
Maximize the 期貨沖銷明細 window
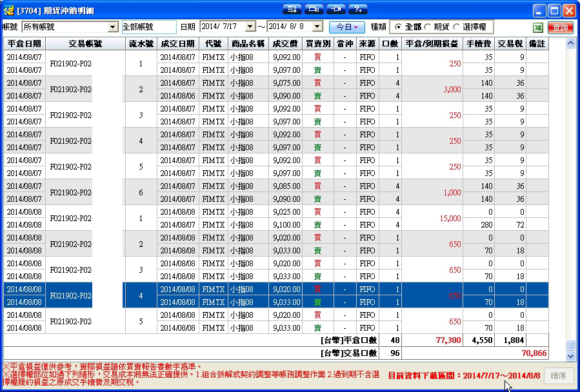pyautogui.click(x=554, y=11)
